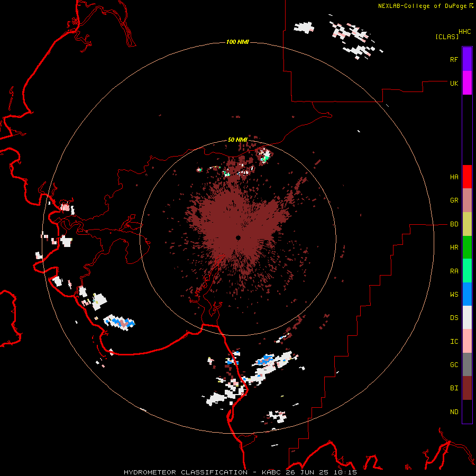
Task: Click the UK legend label
Action: pyautogui.click(x=454, y=83)
